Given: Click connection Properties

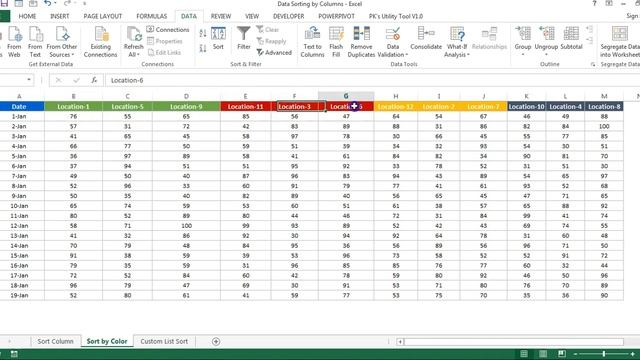Looking at the screenshot, I should (x=164, y=41).
